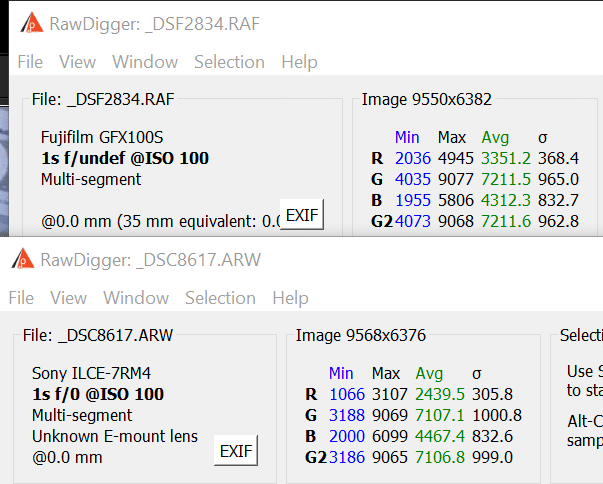Click 'Multi-segment' text in Fujifilm window
Screen dimensions: 603x484
click(x=91, y=180)
